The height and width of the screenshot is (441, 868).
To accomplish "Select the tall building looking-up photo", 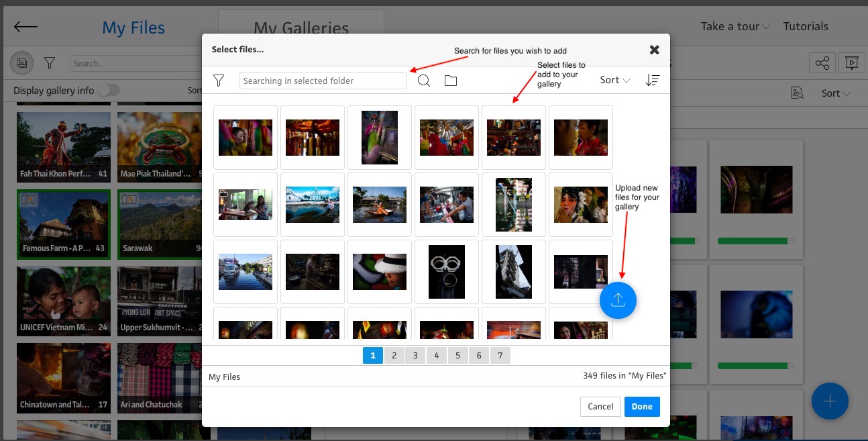I will 514,272.
